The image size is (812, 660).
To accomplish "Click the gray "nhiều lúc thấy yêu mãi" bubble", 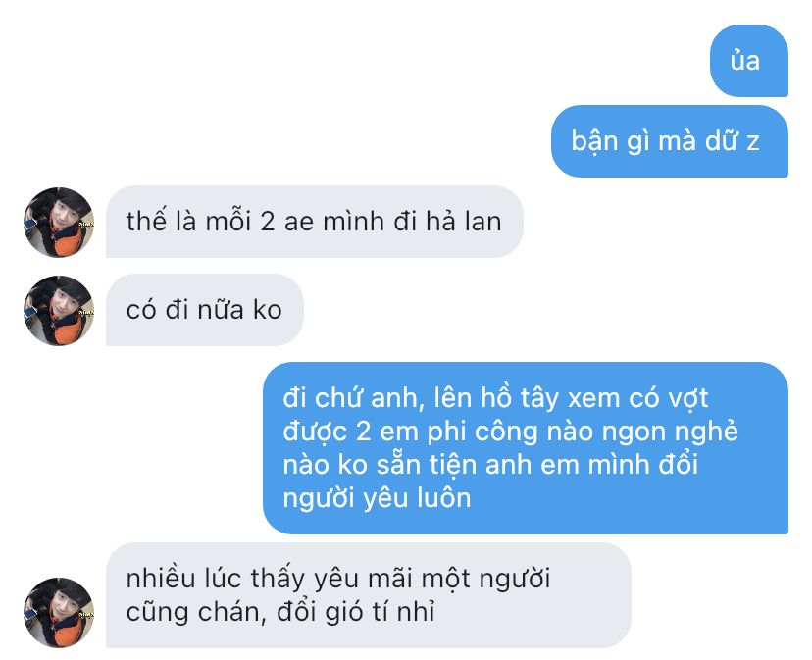I will click(x=368, y=594).
